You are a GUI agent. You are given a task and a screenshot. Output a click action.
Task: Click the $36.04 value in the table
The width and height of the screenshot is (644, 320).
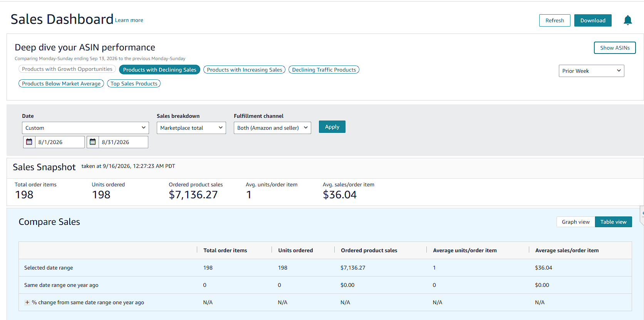coord(543,268)
